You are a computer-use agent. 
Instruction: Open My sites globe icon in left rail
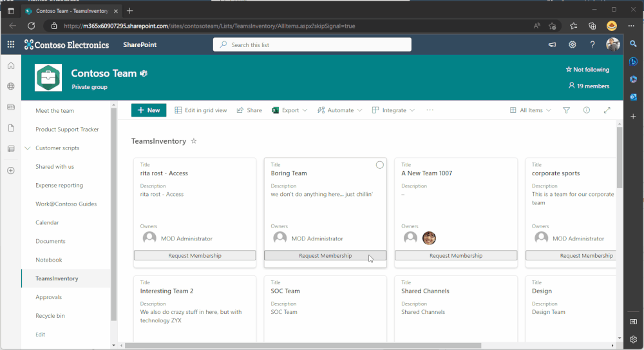[x=11, y=86]
